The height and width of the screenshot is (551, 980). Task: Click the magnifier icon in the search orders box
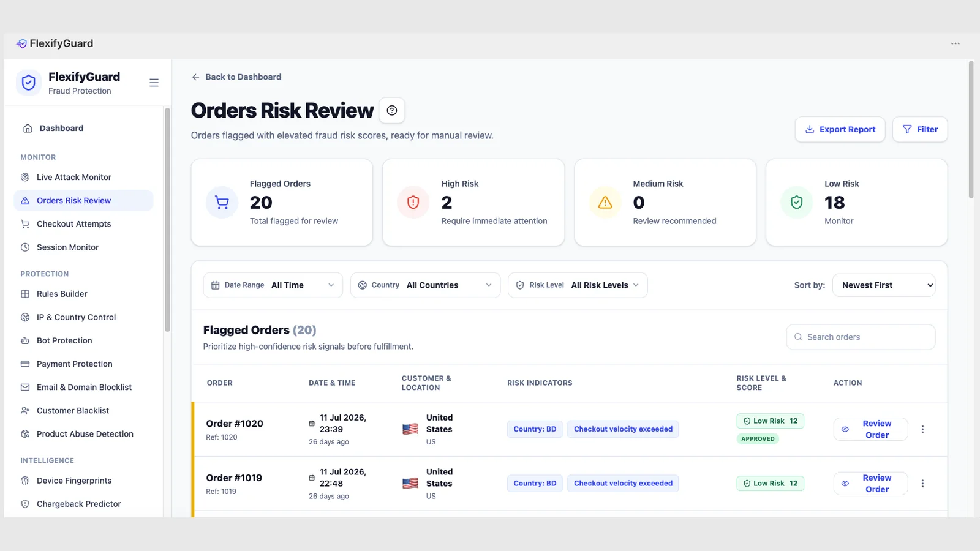tap(798, 337)
